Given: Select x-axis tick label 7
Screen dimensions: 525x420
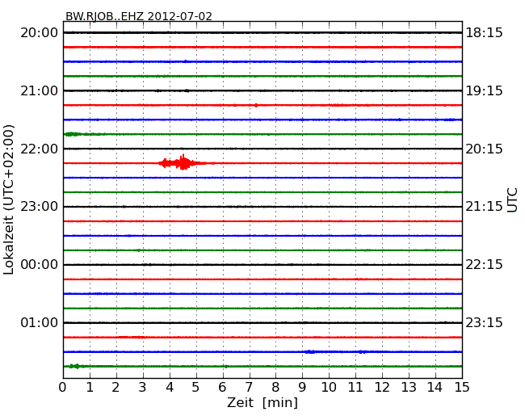Looking at the screenshot, I should coord(249,387).
